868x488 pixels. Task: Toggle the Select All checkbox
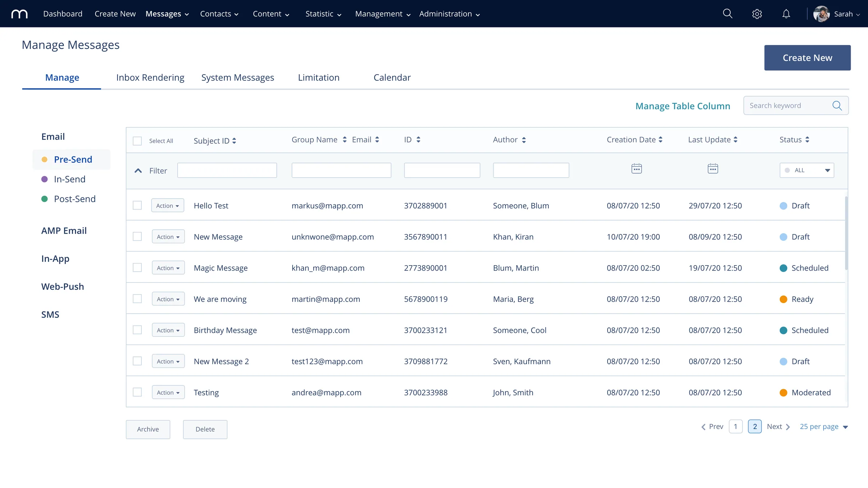click(137, 141)
